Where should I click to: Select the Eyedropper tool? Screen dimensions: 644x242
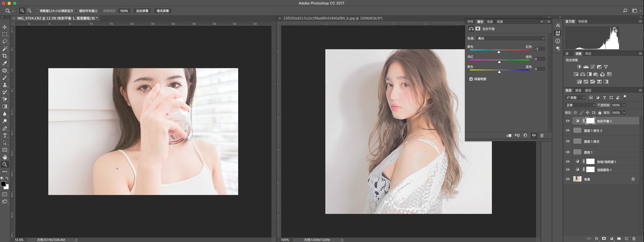point(5,63)
